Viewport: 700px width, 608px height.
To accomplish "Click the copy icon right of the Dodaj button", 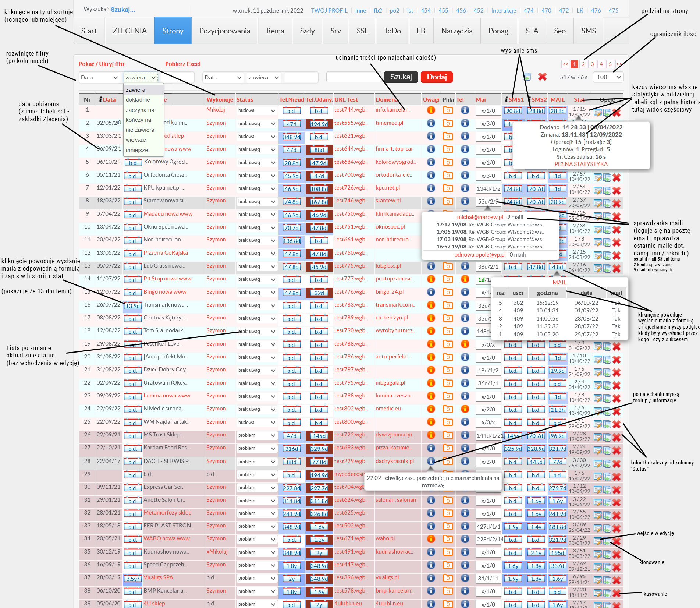I will click(527, 77).
